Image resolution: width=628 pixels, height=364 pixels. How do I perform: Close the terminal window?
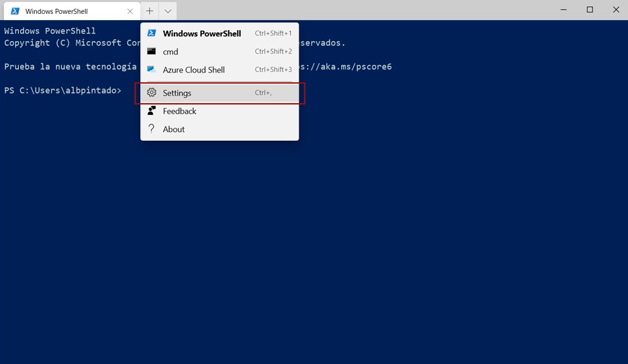point(616,10)
